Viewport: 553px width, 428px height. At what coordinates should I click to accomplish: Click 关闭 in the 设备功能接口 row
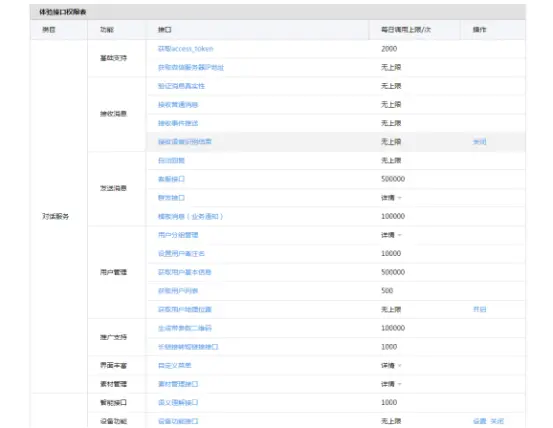pos(497,421)
